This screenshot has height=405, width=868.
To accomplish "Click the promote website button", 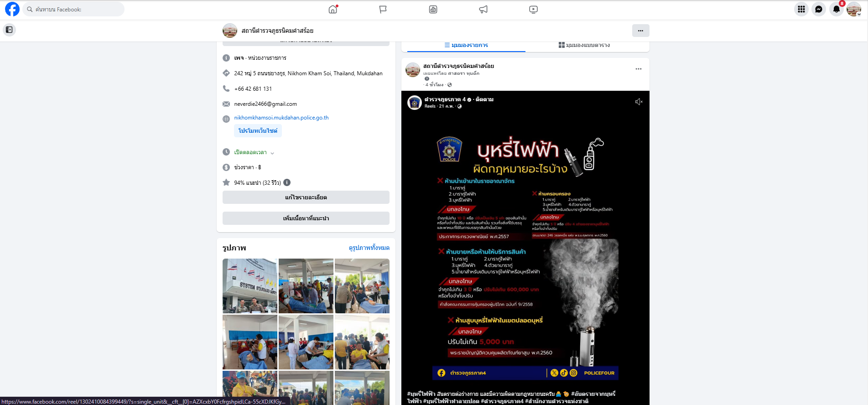I will [x=258, y=131].
